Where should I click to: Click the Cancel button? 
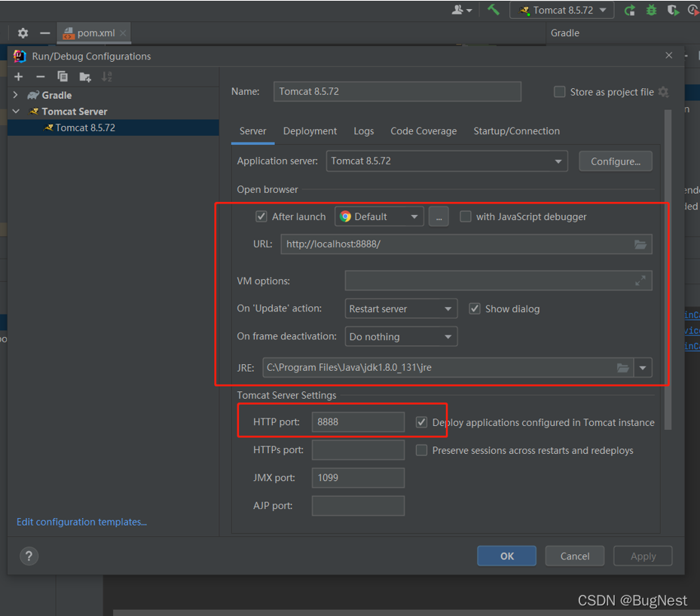pos(575,556)
